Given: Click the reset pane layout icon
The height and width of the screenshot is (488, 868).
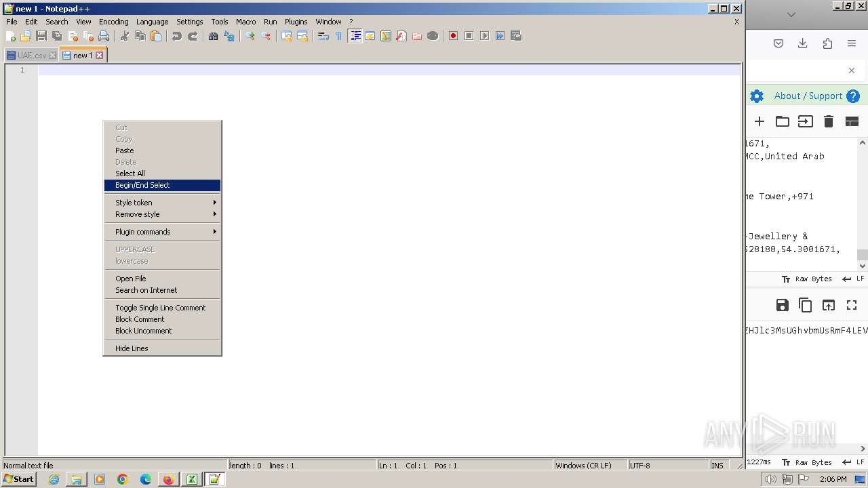Looking at the screenshot, I should point(852,121).
